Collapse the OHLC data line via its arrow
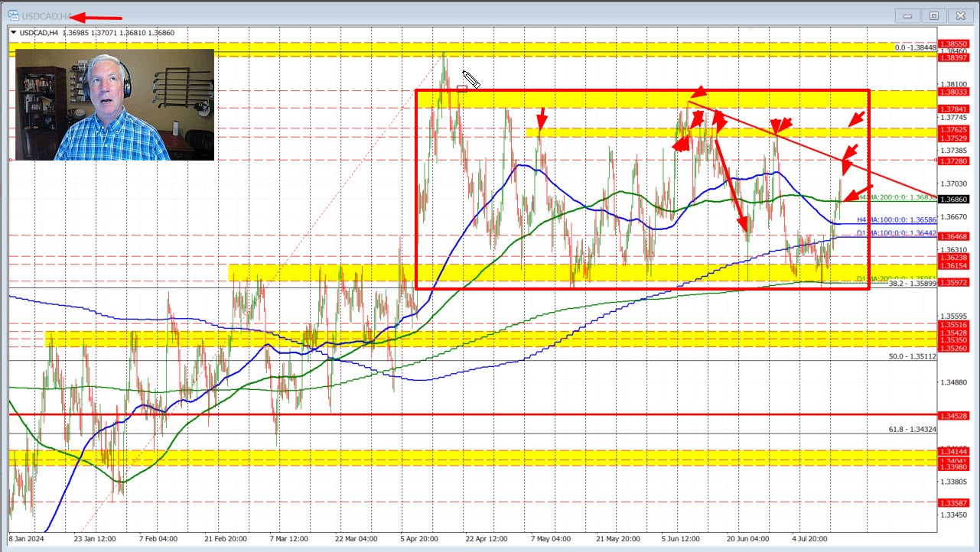This screenshot has width=980, height=552. (x=14, y=33)
